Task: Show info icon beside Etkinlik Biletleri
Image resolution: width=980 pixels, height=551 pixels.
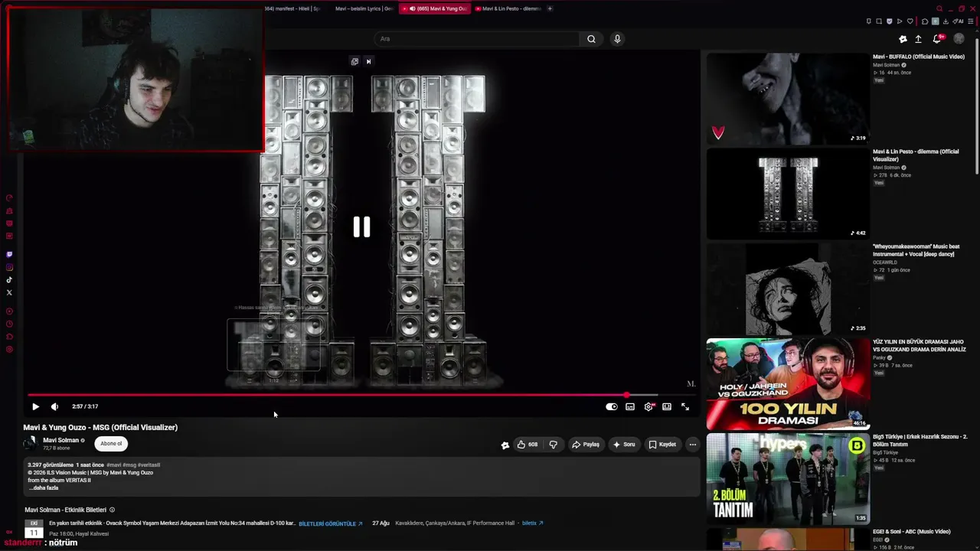Action: [112, 510]
